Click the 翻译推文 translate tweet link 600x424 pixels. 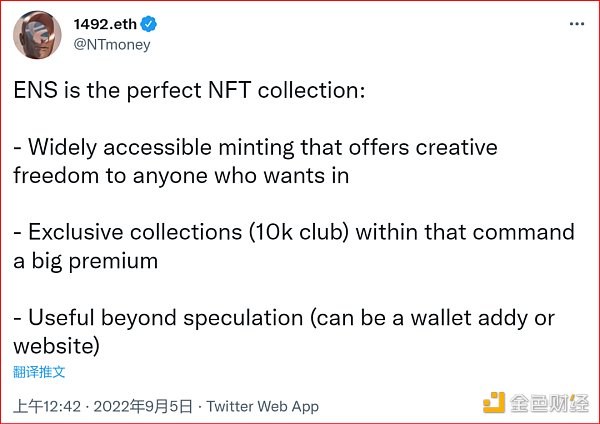point(39,372)
